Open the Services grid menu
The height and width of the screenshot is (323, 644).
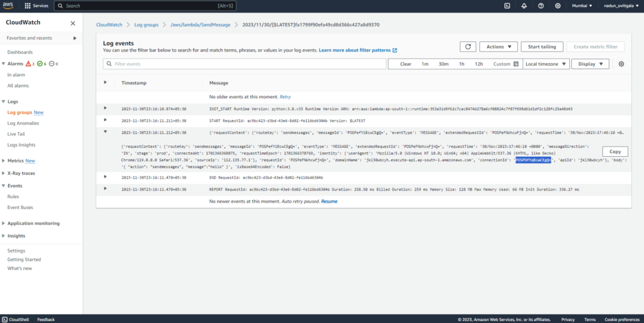pyautogui.click(x=36, y=6)
